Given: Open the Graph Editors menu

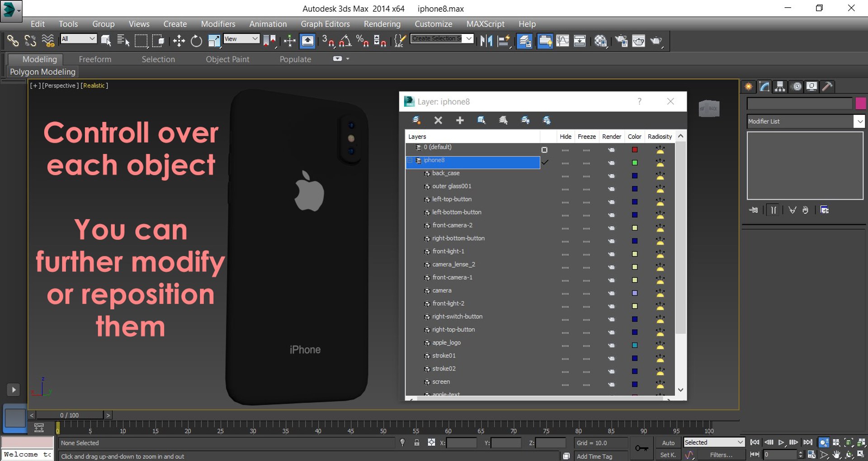Looking at the screenshot, I should 325,24.
